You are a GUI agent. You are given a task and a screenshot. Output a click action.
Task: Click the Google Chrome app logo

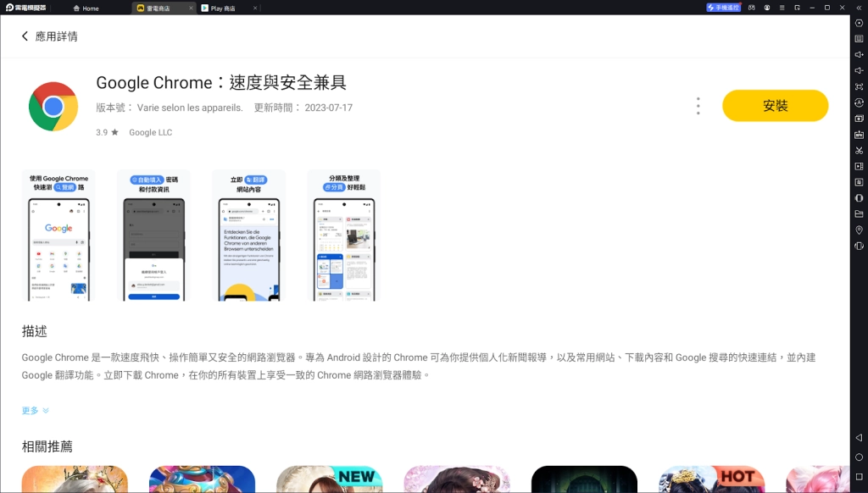pos(53,106)
